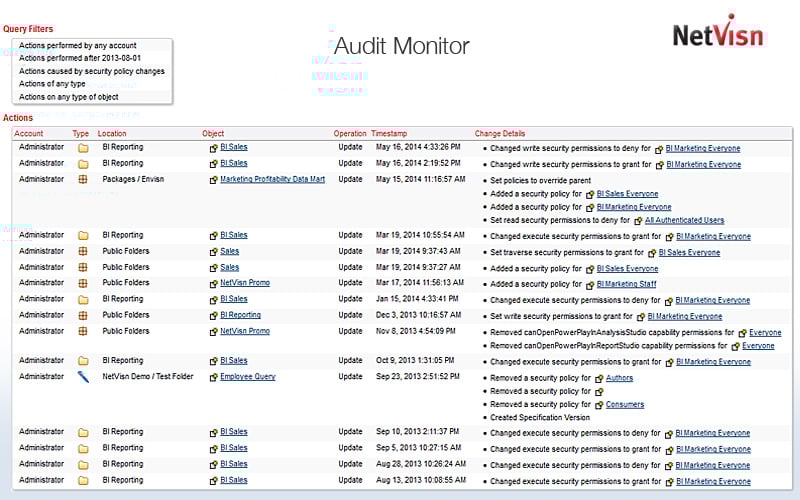The image size is (800, 500).
Task: Click the Operation column header
Action: click(350, 133)
